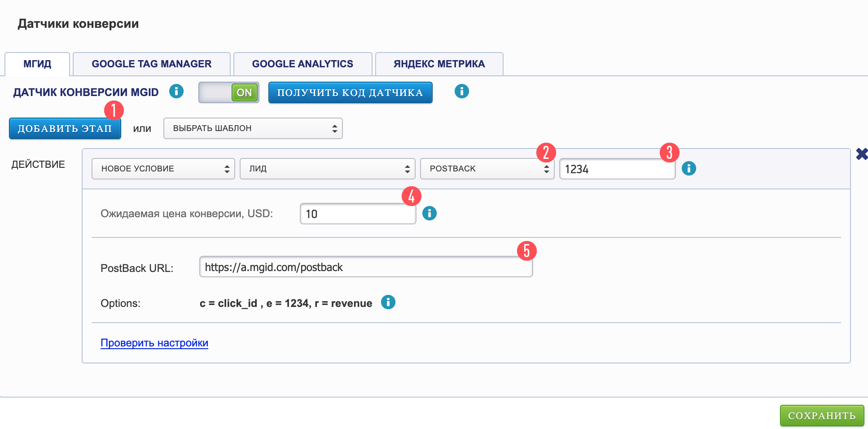Follow the Проверить настройки link
Image resolution: width=868 pixels, height=429 pixels.
coord(154,343)
